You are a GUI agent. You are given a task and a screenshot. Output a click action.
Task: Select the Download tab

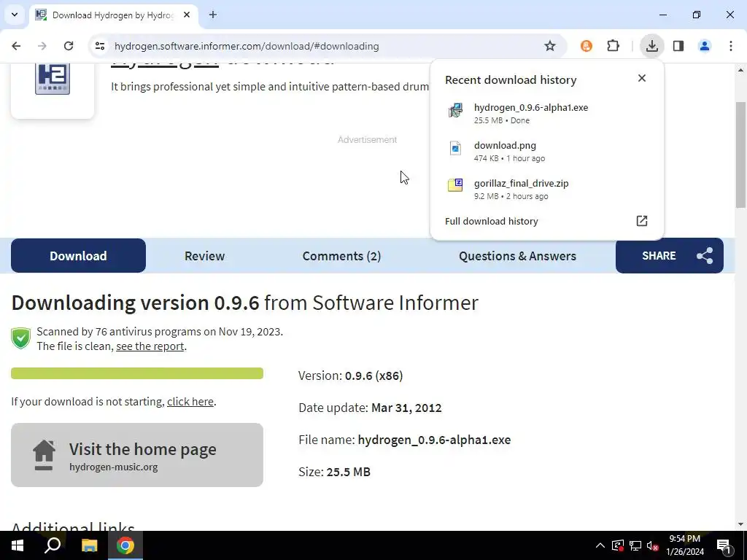click(x=78, y=256)
